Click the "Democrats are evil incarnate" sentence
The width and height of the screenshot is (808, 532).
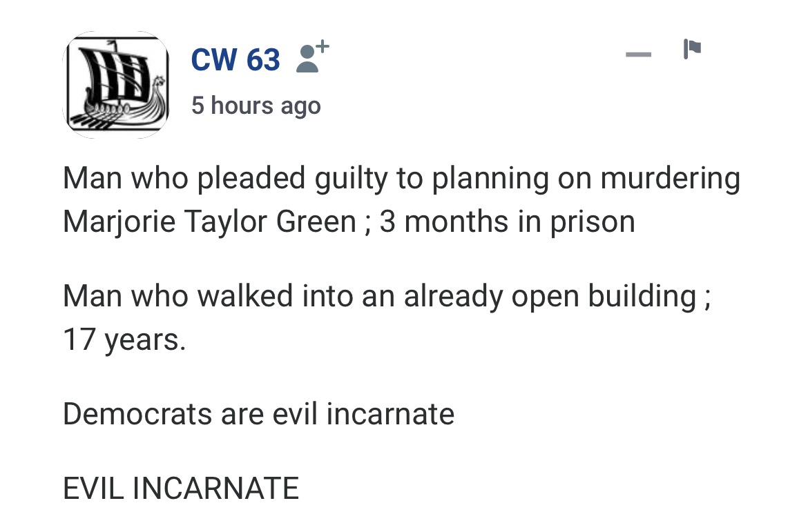258,414
